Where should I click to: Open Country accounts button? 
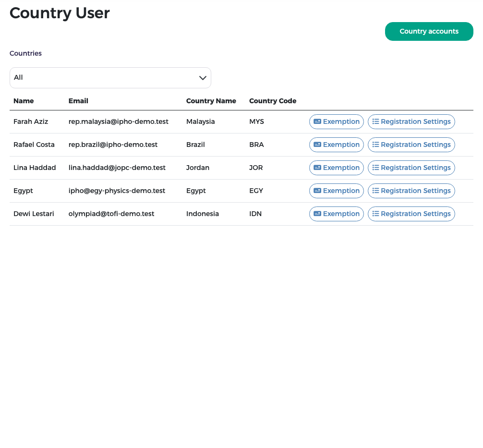point(429,31)
